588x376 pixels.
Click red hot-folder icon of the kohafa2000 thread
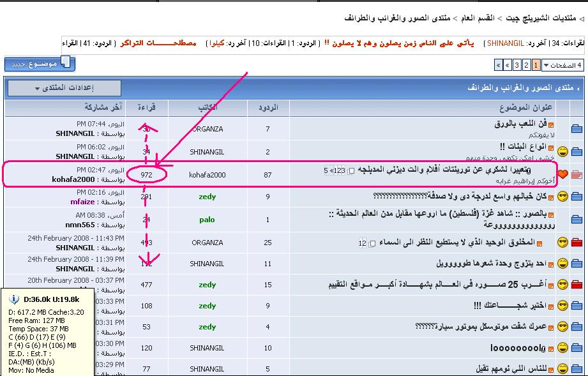pyautogui.click(x=577, y=174)
